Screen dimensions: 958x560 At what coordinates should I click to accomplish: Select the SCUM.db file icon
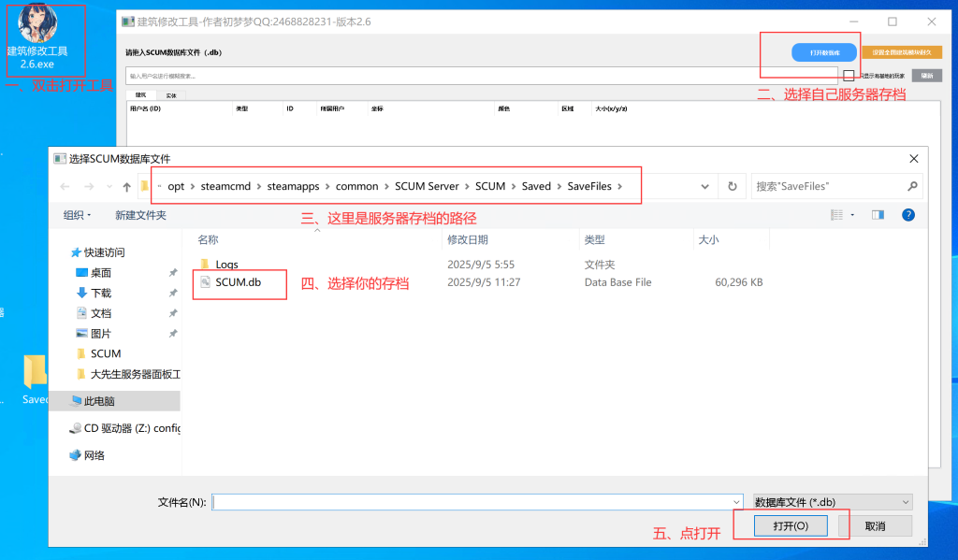coord(206,282)
